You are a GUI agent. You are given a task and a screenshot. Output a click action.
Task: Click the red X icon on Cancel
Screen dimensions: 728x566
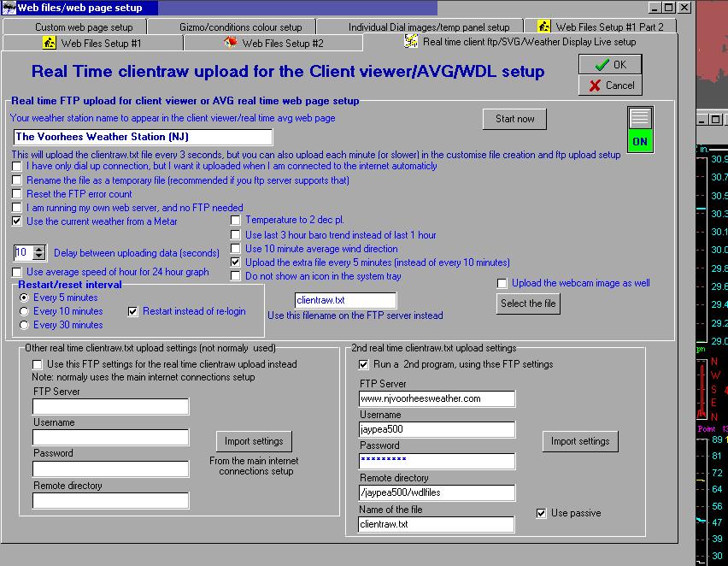click(595, 85)
